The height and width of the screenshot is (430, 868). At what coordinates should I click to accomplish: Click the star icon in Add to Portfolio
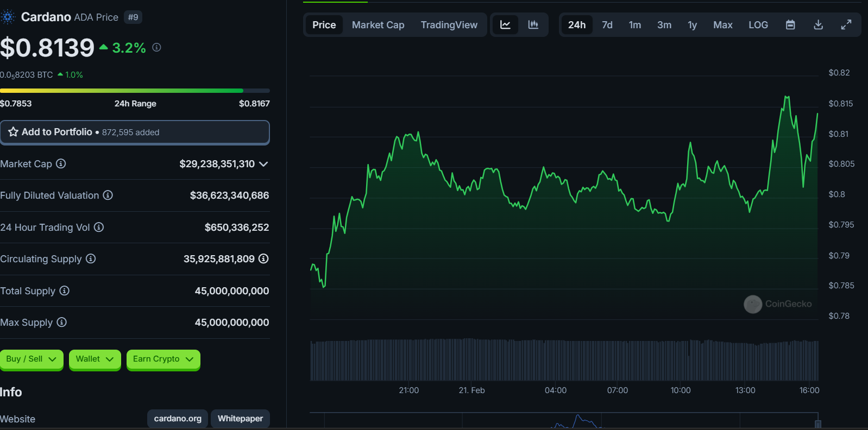tap(13, 132)
